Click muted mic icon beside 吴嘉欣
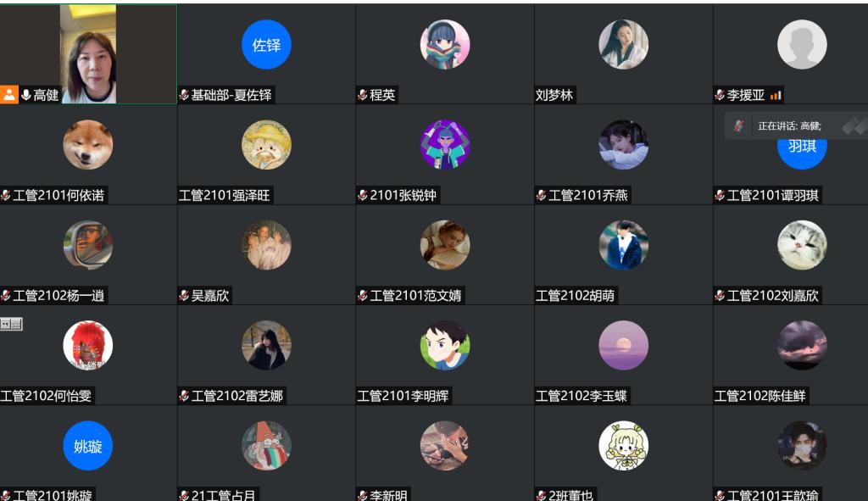 click(184, 296)
